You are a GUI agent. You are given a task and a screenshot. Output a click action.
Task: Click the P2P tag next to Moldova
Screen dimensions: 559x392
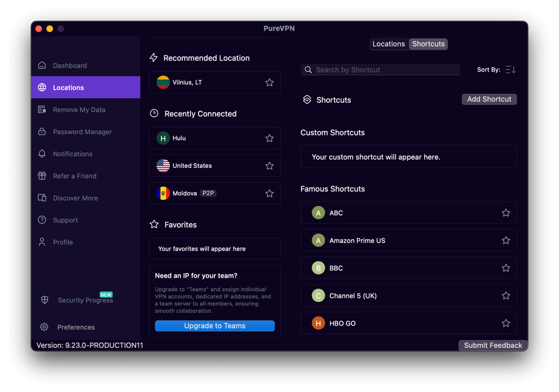pos(208,193)
